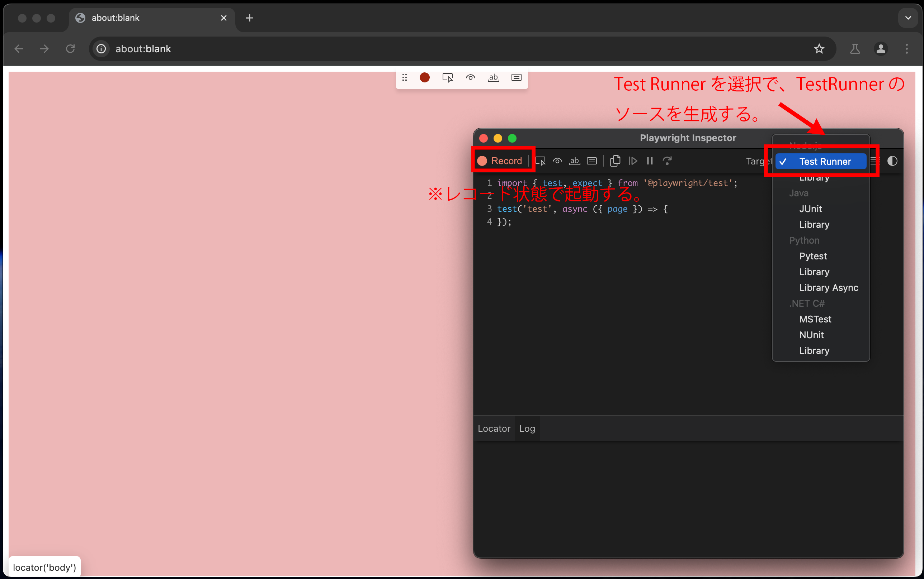The height and width of the screenshot is (579, 924).
Task: Choose Pytest from the target language list
Action: (x=812, y=256)
